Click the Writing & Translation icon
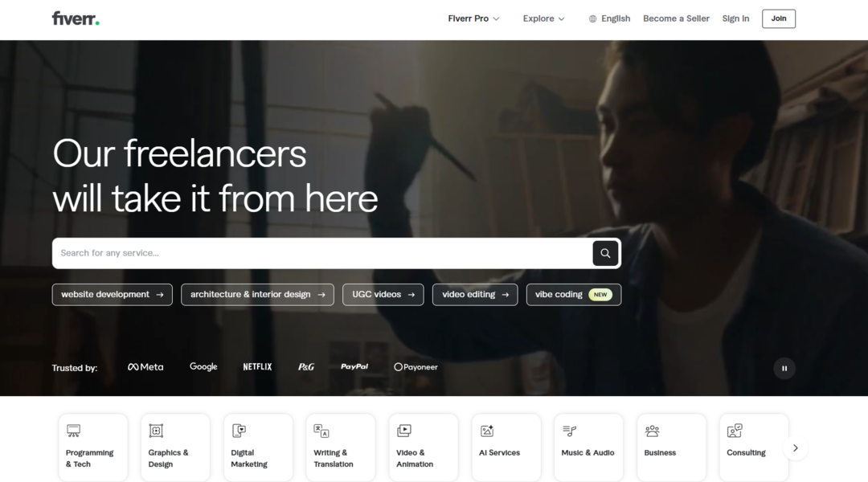Screen dimensions: 868x482 point(321,431)
